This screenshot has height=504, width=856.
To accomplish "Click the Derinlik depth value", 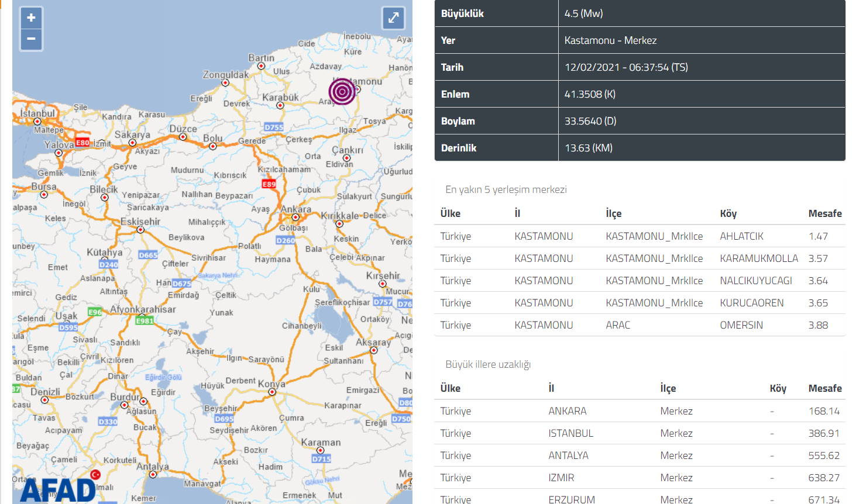I will coord(588,148).
